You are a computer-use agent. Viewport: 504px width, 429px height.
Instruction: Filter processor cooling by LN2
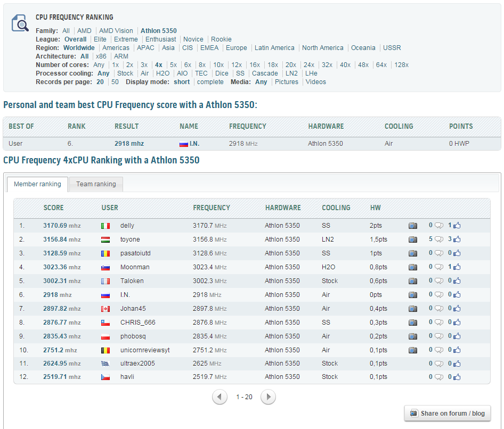click(x=291, y=73)
